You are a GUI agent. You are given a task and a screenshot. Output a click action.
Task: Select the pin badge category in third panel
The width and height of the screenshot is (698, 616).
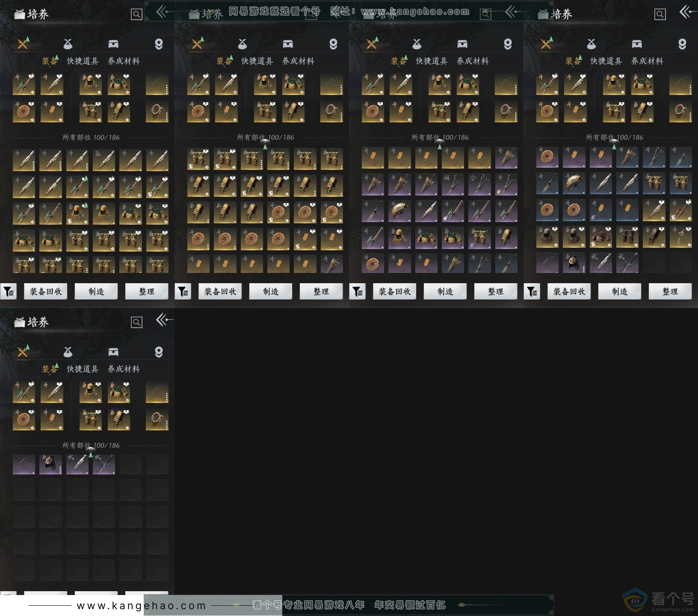508,44
